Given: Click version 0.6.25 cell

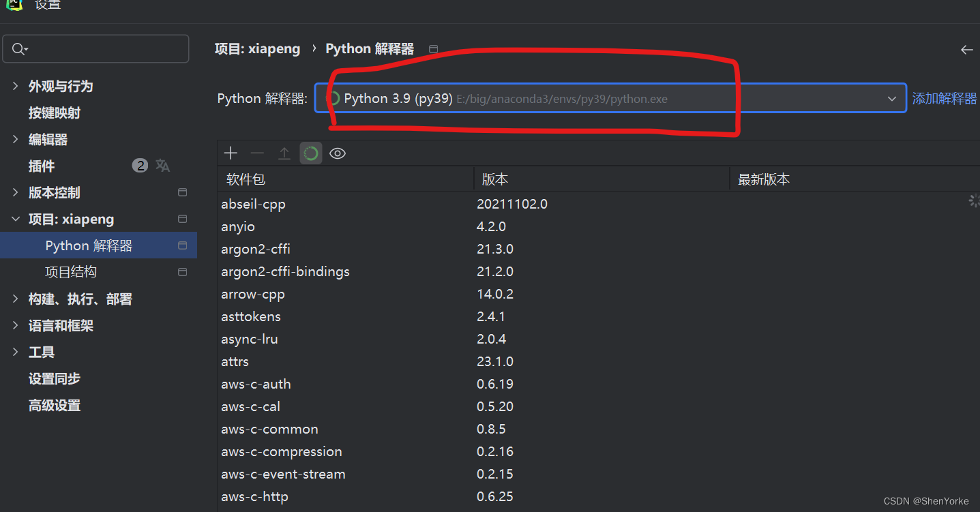Looking at the screenshot, I should [x=495, y=496].
